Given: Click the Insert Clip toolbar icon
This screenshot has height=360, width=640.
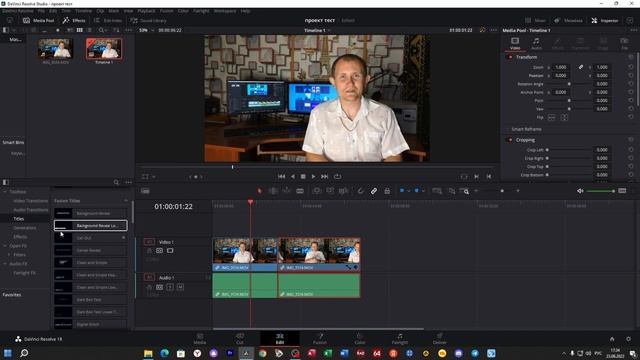Looking at the screenshot, I should (x=317, y=191).
